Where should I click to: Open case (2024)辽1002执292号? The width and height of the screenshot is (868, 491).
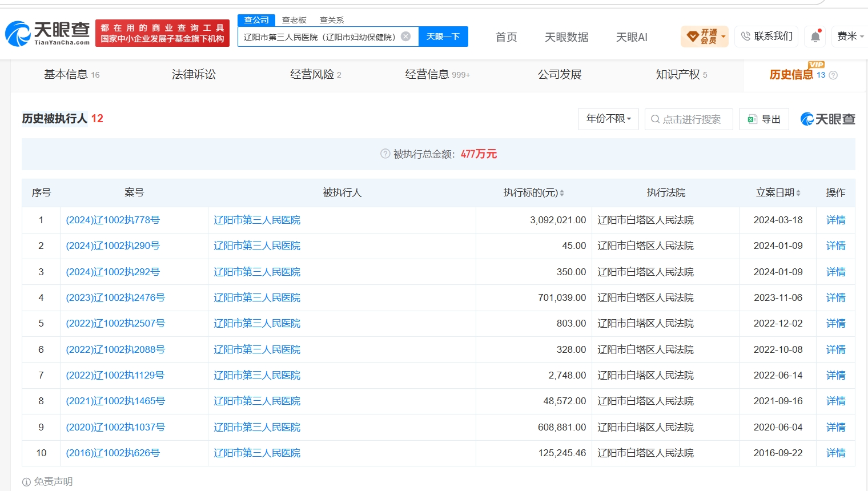point(113,272)
